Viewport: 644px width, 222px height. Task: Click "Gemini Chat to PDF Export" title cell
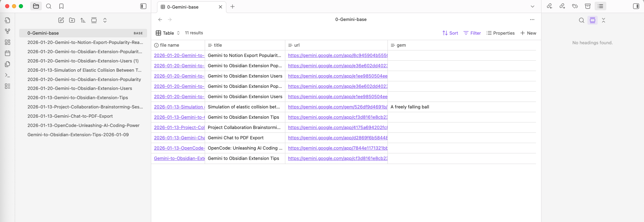click(x=245, y=138)
